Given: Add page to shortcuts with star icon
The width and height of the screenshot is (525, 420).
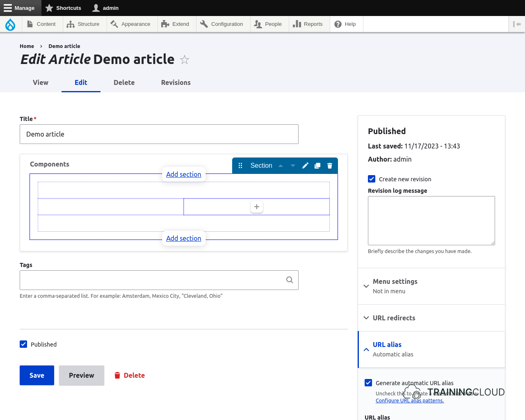Looking at the screenshot, I should tap(185, 60).
